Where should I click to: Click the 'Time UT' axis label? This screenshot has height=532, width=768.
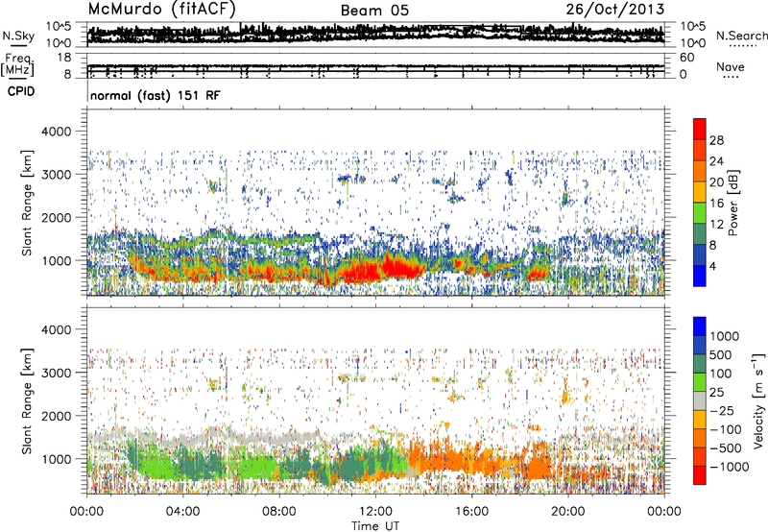click(375, 526)
